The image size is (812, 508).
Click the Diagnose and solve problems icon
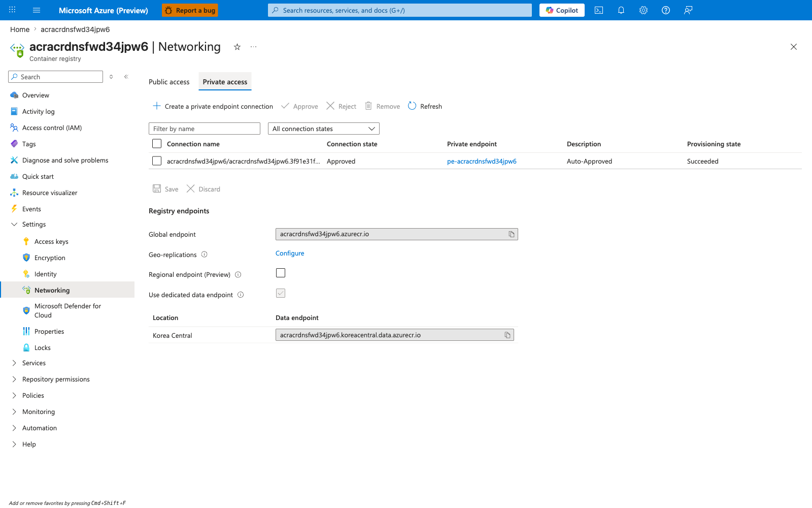[14, 160]
